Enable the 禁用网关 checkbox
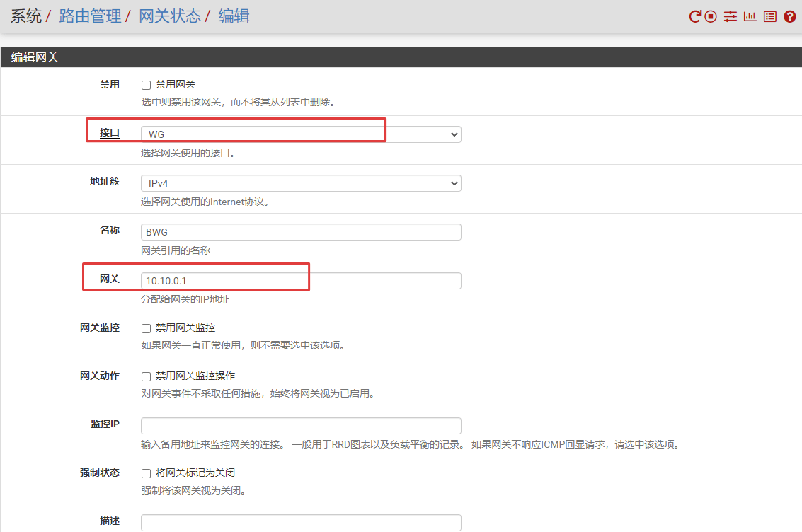The width and height of the screenshot is (802, 532). click(x=147, y=85)
